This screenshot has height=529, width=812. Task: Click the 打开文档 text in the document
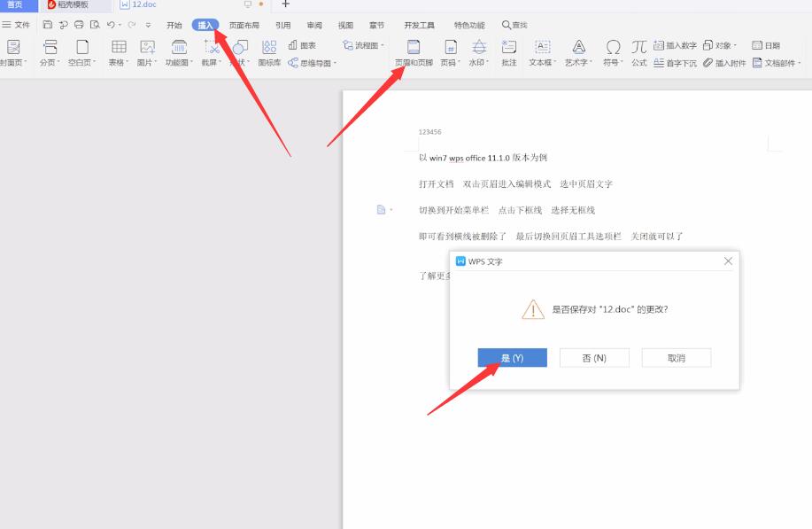(x=436, y=184)
